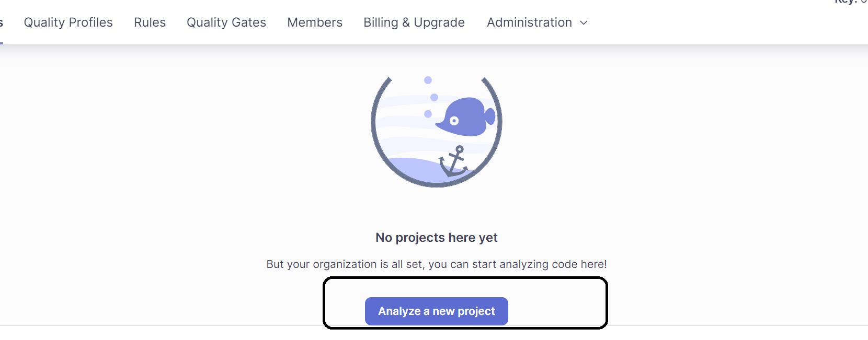Select the partially visible tab at left edge
Screen dimensions: 868x340
point(2,22)
